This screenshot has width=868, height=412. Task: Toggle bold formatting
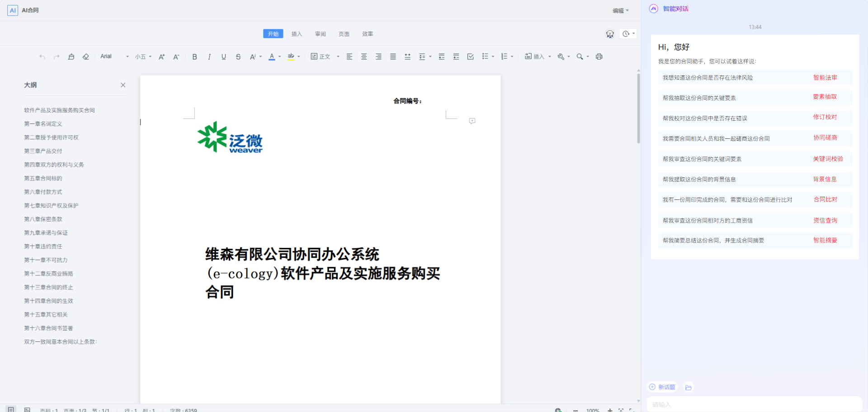tap(194, 57)
